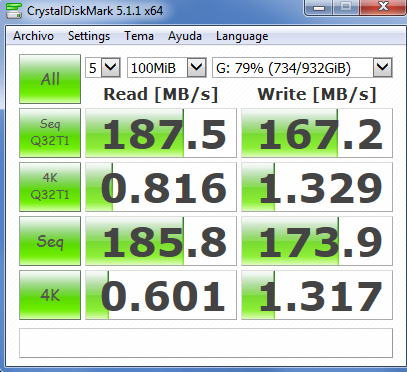Open the Settings menu

89,36
